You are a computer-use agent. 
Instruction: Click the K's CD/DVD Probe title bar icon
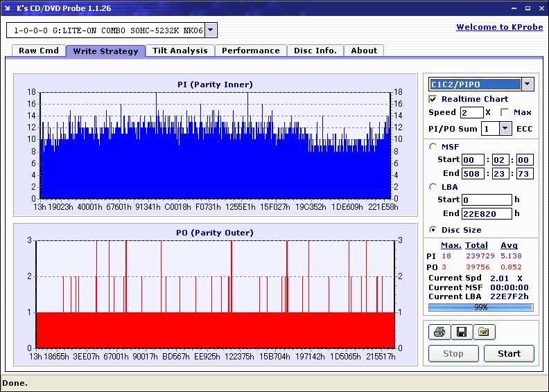8,8
